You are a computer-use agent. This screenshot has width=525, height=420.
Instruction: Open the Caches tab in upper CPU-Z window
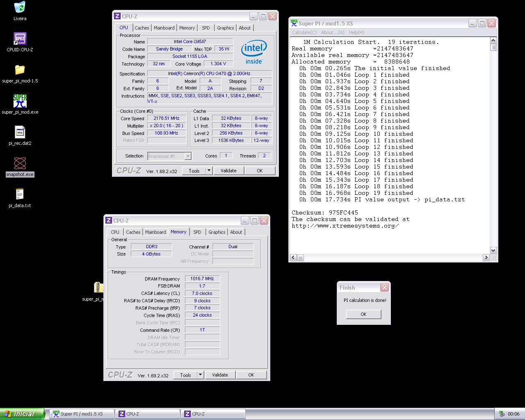pyautogui.click(x=142, y=28)
